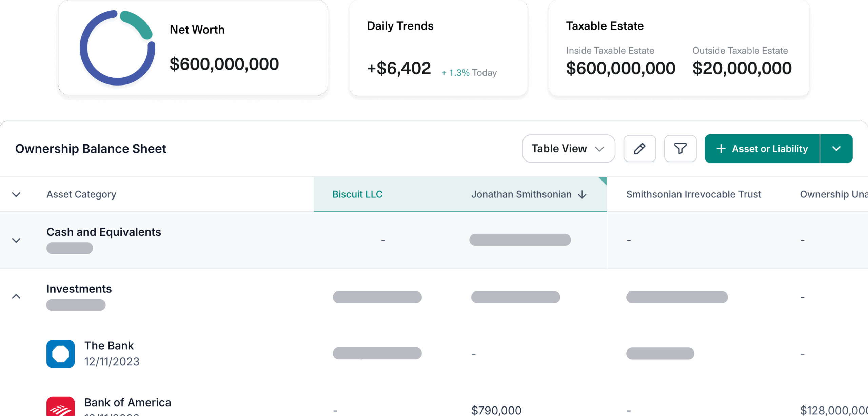Screen dimensions: 868x416
Task: Click the Asset Category column header
Action: (81, 194)
